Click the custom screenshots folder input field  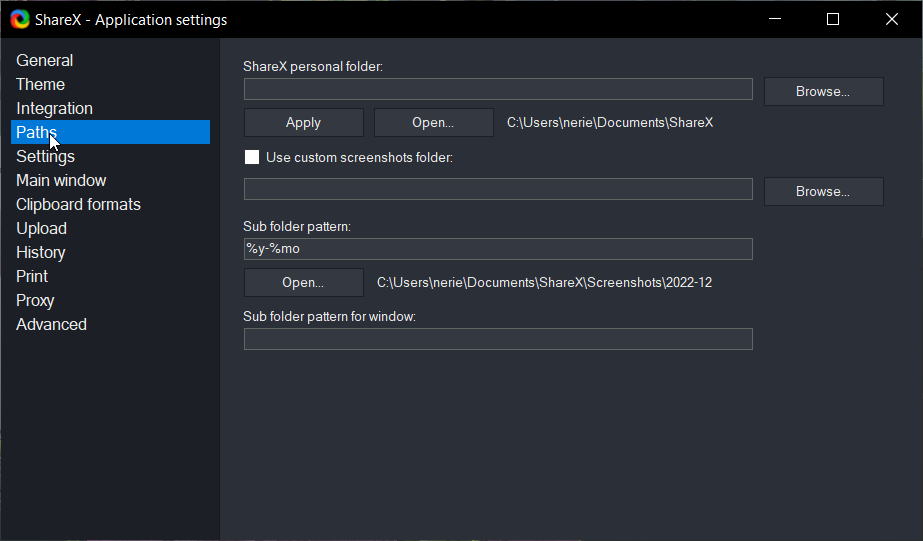point(498,189)
